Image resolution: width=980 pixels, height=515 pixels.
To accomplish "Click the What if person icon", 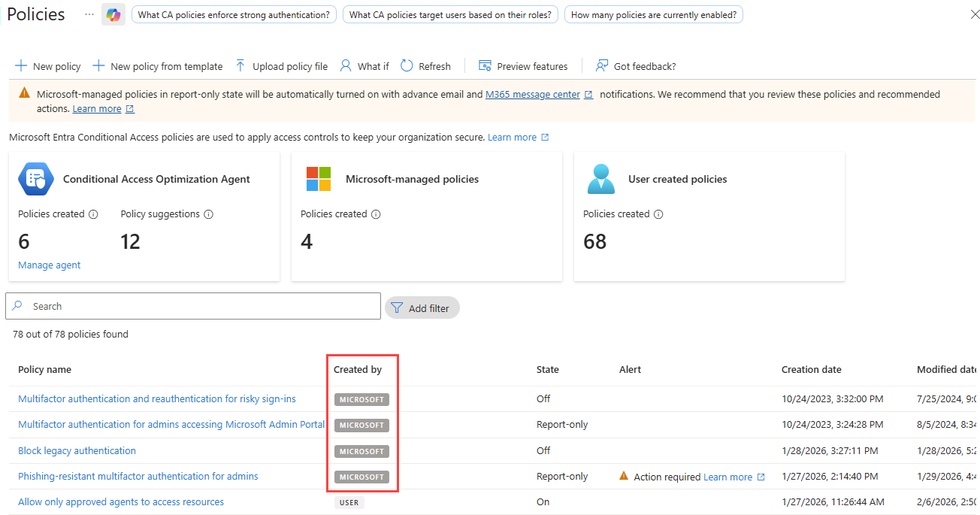I will click(346, 66).
